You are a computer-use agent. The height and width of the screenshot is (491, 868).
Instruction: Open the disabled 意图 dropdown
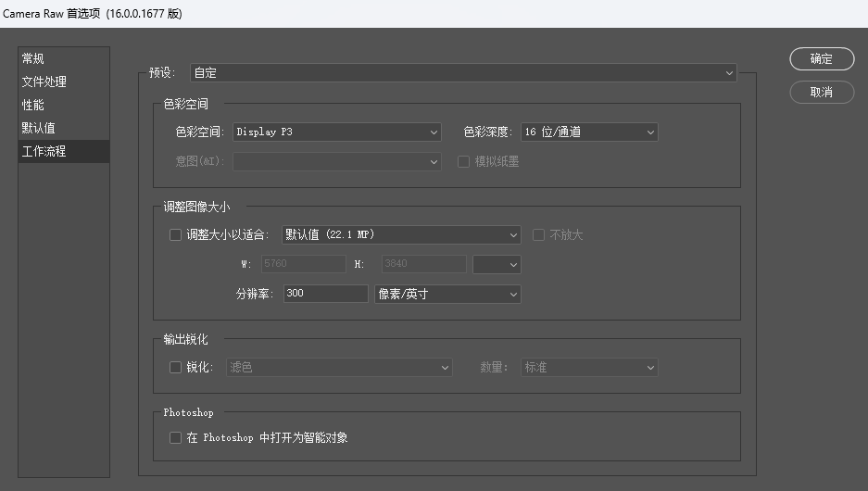tap(336, 161)
